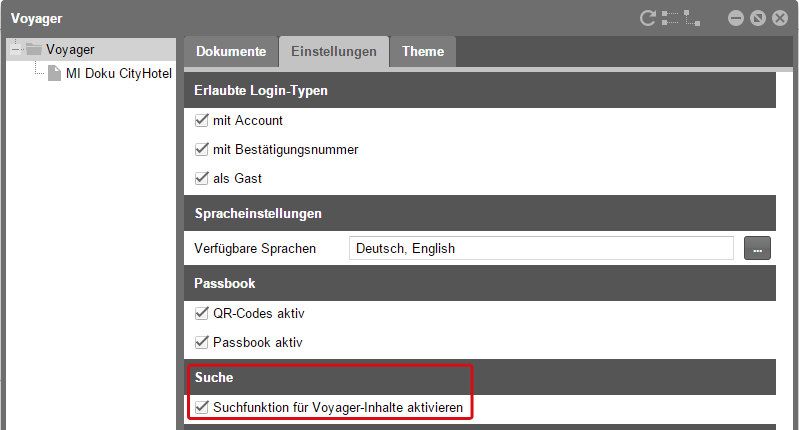Switch to the Dokumente tab
This screenshot has width=799, height=430.
tap(231, 52)
